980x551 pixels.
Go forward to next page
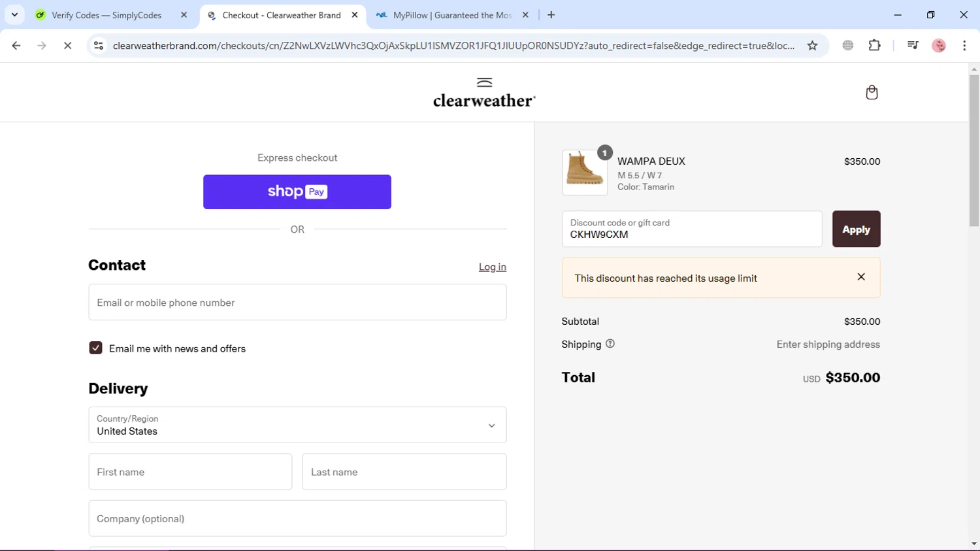42,45
